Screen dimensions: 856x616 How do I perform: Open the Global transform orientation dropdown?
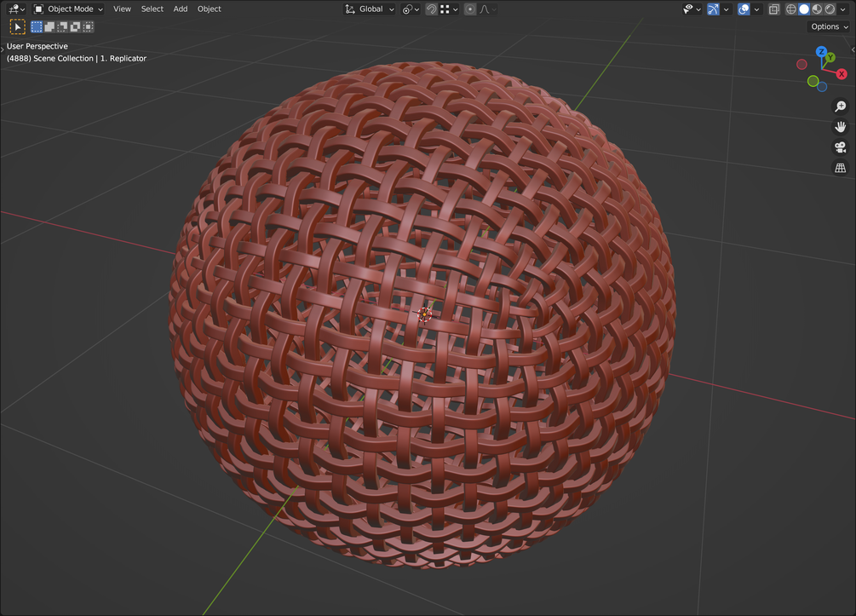[370, 9]
